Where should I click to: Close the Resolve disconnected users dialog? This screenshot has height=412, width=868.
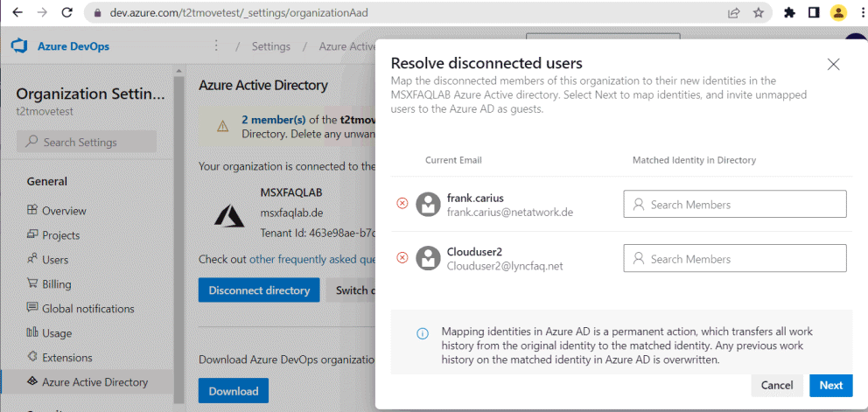pyautogui.click(x=833, y=64)
